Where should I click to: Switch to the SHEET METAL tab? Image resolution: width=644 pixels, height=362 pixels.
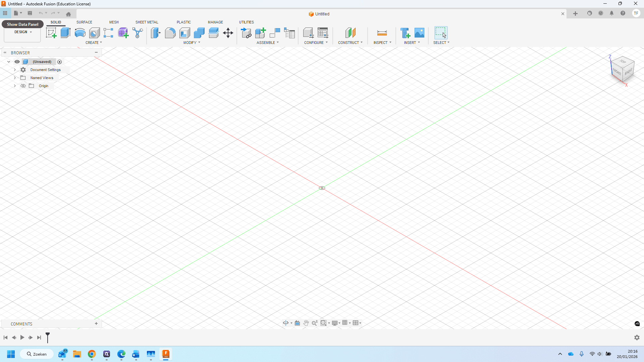pos(147,22)
